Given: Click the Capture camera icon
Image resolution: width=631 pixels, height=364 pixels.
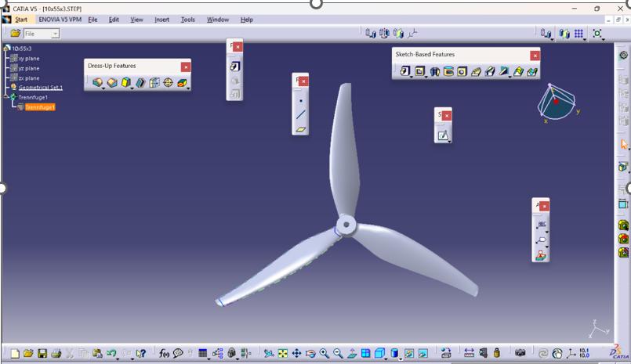Looking at the screenshot, I should 520,353.
